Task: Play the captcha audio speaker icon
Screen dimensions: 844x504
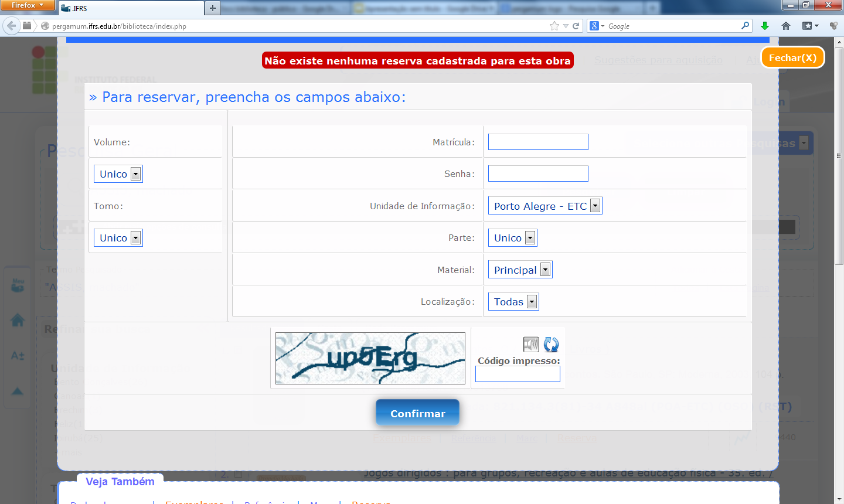Action: (531, 345)
